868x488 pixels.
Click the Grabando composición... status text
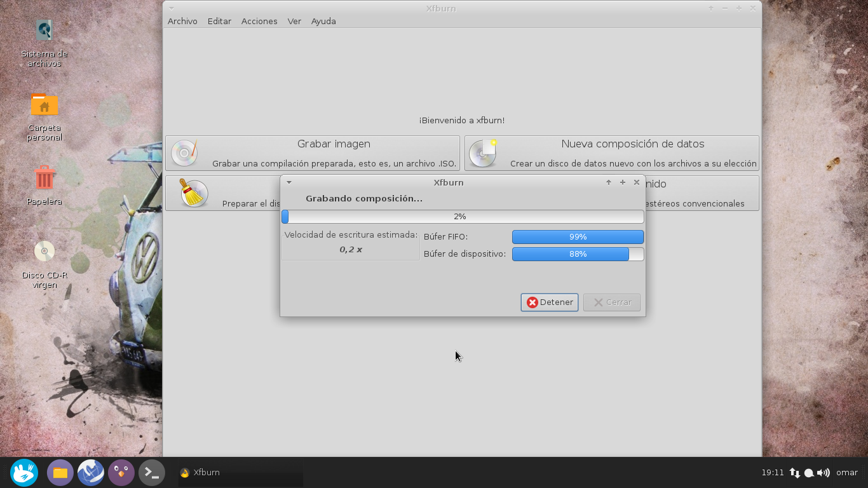coord(364,199)
